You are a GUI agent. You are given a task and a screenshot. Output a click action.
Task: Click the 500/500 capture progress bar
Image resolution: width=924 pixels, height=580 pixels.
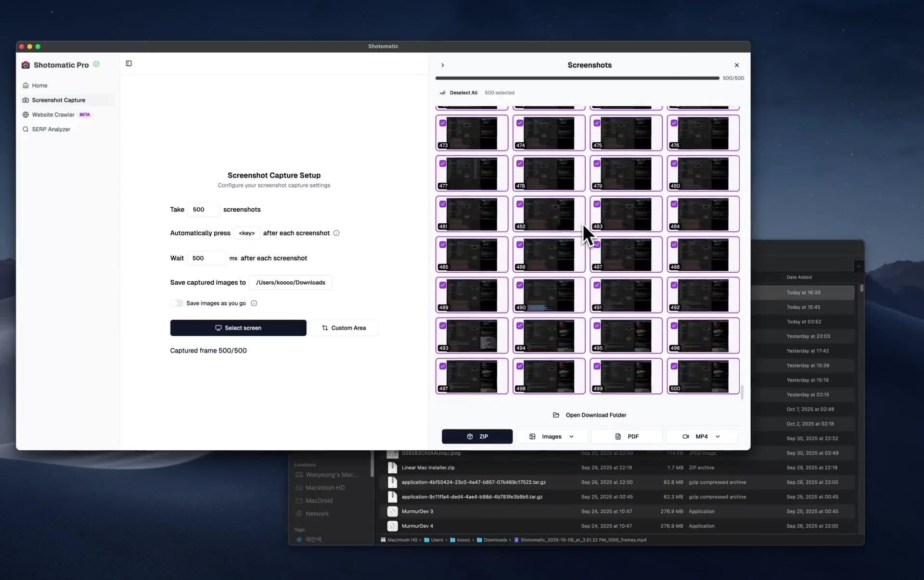coord(576,77)
